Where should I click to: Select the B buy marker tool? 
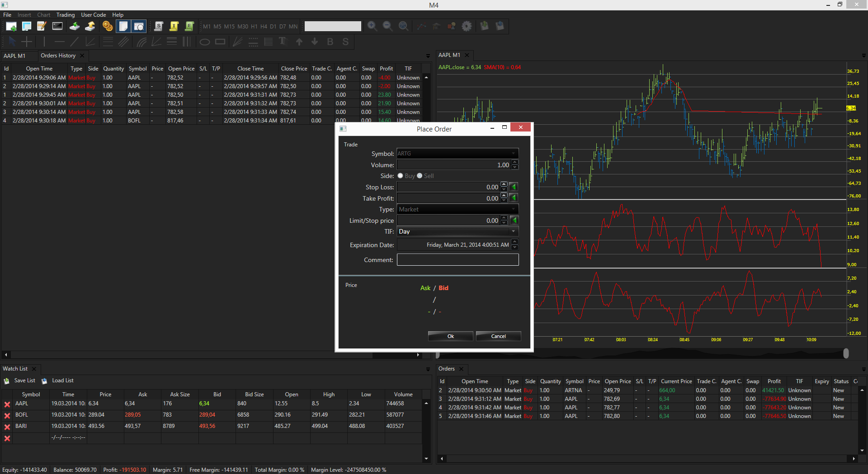pyautogui.click(x=330, y=42)
